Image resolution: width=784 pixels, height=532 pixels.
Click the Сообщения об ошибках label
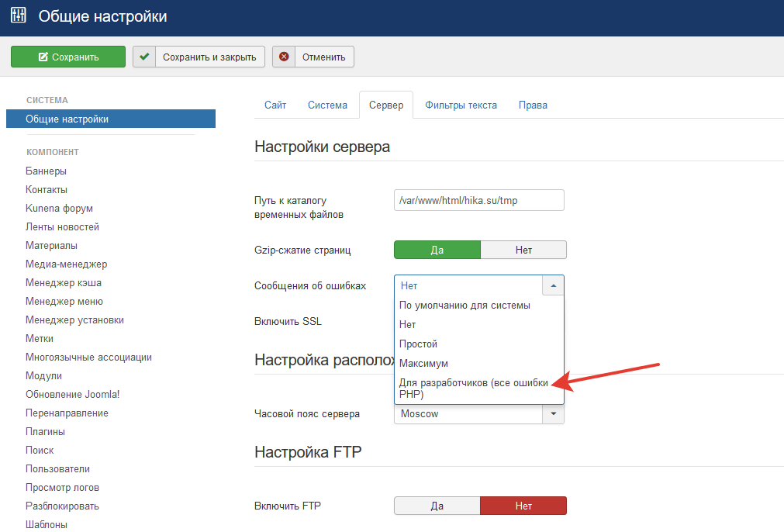pos(310,285)
